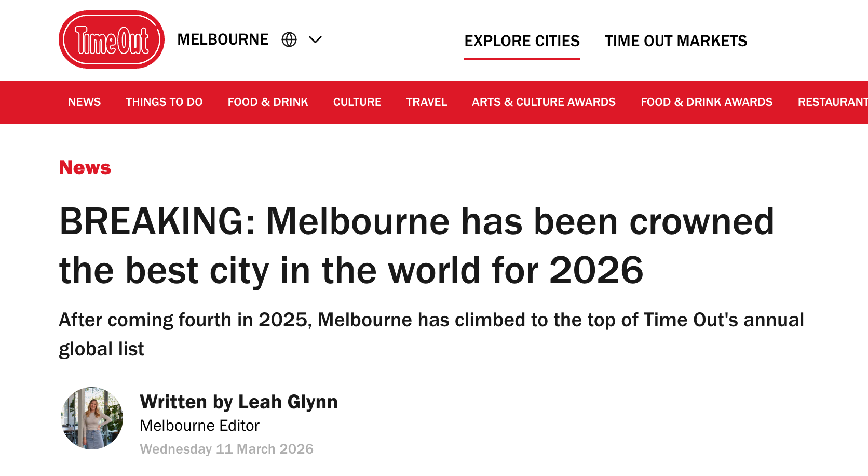Click the Melbourne Editor byline text
Image resolution: width=868 pixels, height=476 pixels.
199,426
